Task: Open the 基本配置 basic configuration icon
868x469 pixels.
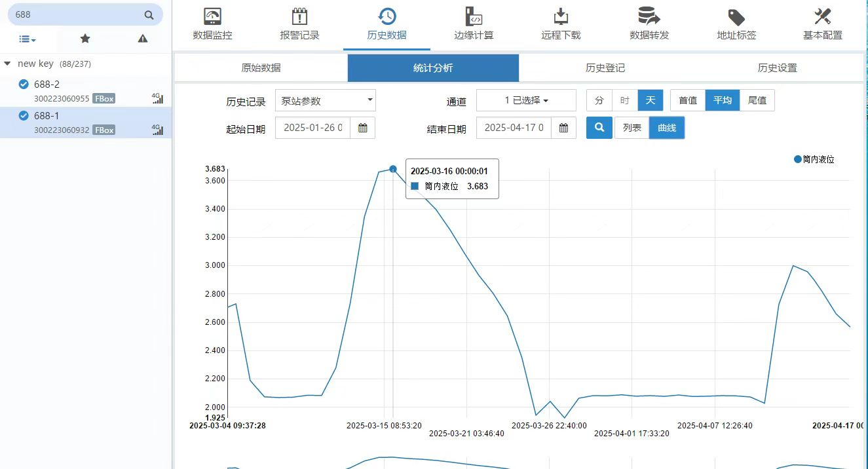Action: point(822,17)
